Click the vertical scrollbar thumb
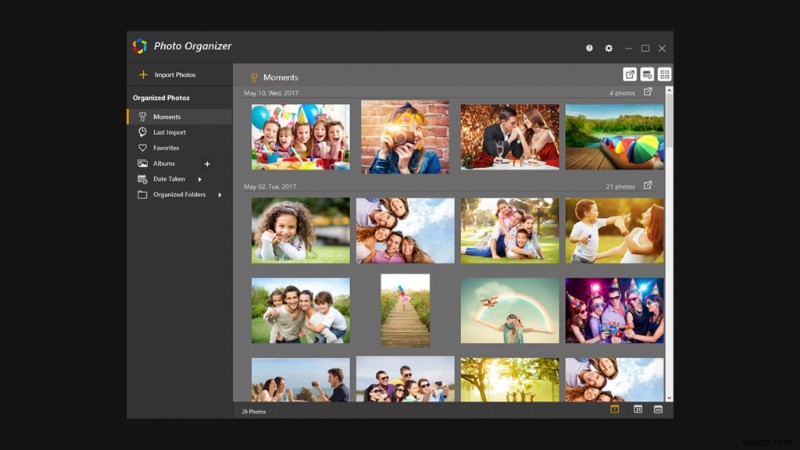Screen dimensions: 800x450 669,121
